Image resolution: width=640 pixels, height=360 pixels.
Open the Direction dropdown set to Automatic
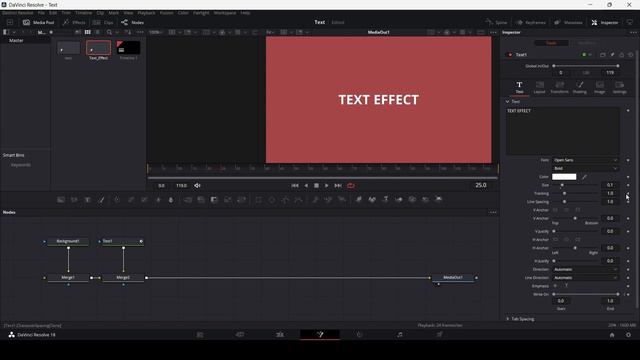(585, 269)
